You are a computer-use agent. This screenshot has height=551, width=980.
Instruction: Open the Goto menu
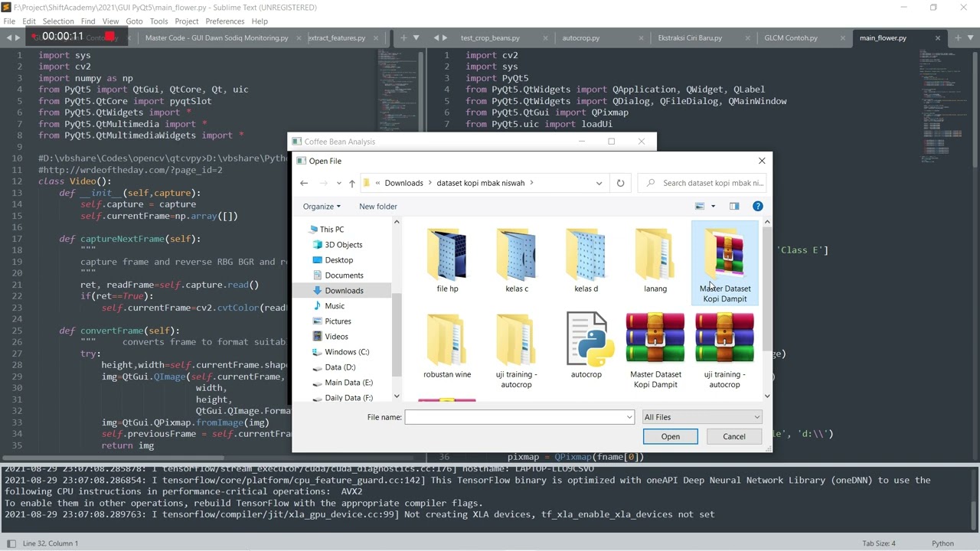click(134, 21)
